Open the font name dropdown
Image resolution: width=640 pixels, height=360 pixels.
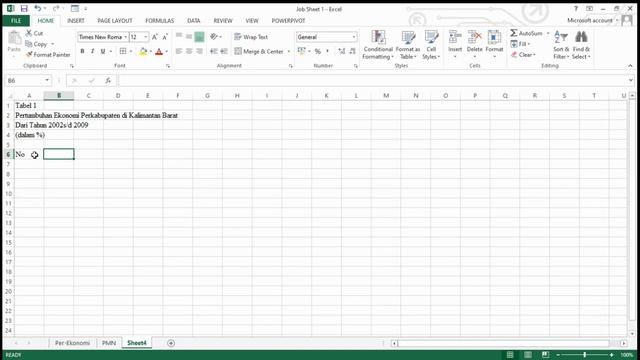tap(126, 37)
